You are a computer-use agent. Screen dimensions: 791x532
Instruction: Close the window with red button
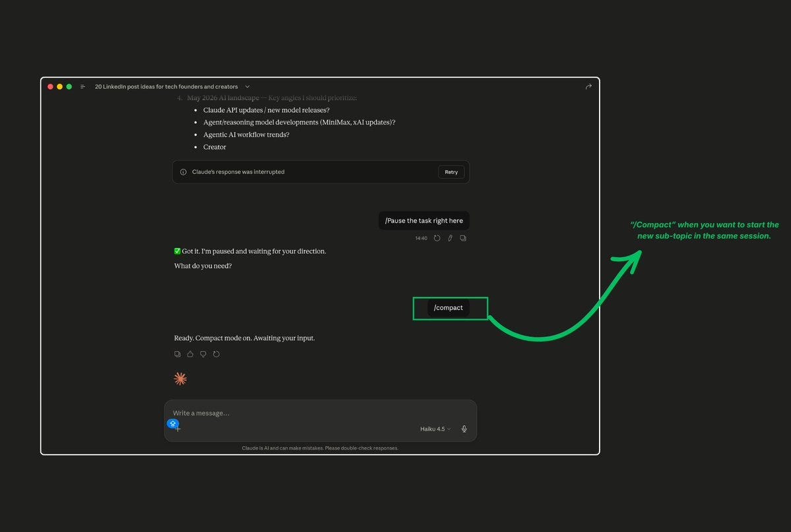pyautogui.click(x=50, y=87)
